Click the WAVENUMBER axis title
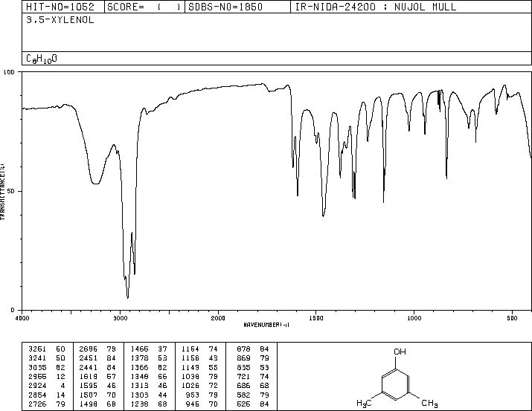Screen dimensions: 532x411 click(266, 325)
